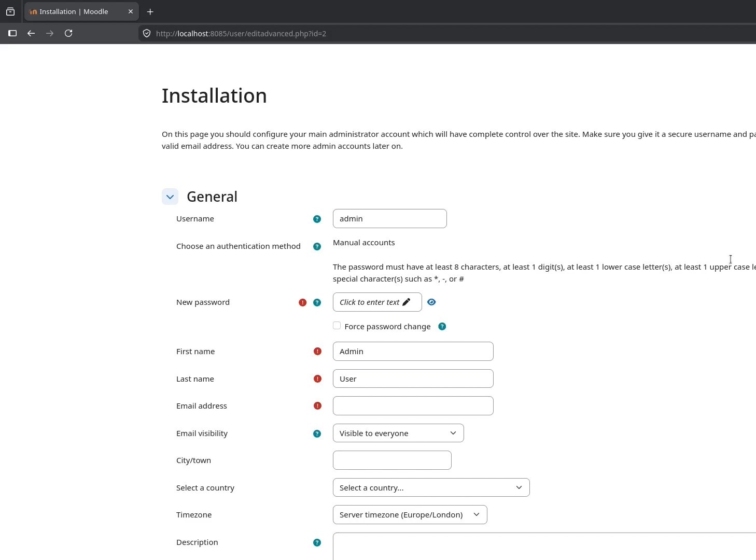Click the Username input field
756x560 pixels.
(x=389, y=218)
